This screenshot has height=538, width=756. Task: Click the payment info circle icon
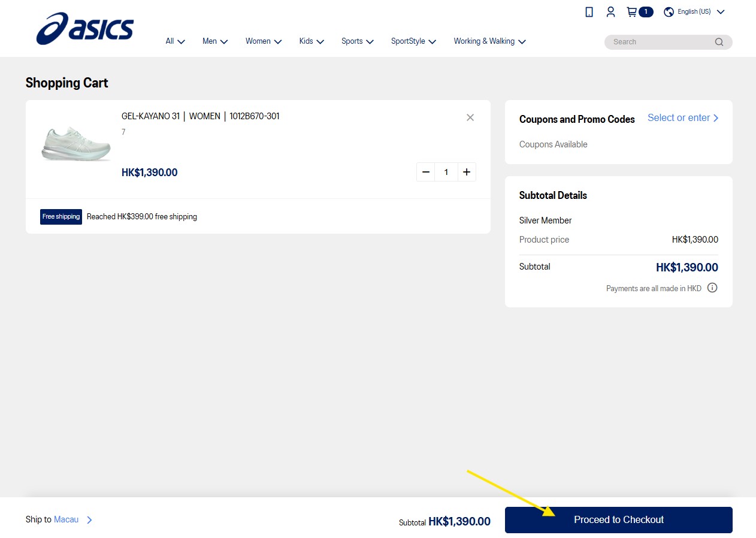click(x=712, y=288)
